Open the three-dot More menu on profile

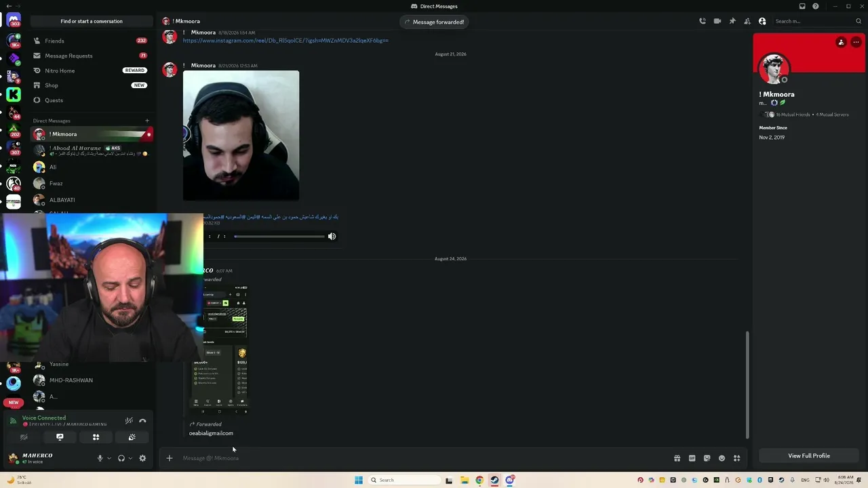tap(856, 42)
